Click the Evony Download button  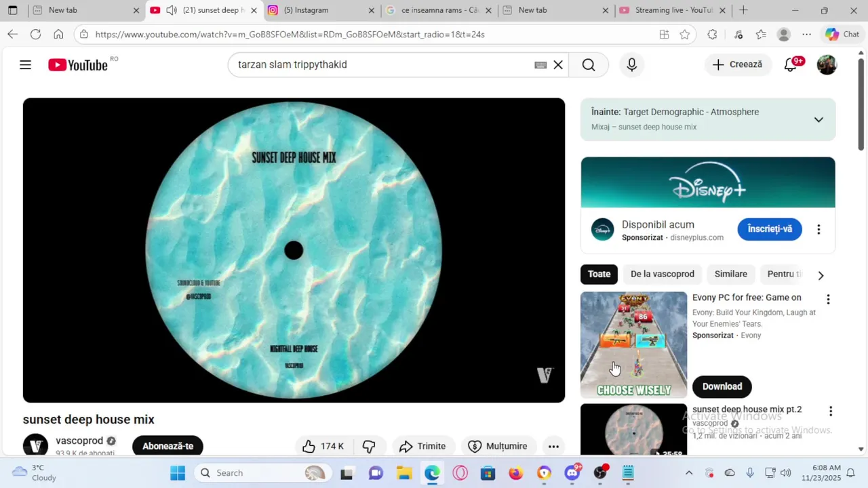(x=722, y=386)
